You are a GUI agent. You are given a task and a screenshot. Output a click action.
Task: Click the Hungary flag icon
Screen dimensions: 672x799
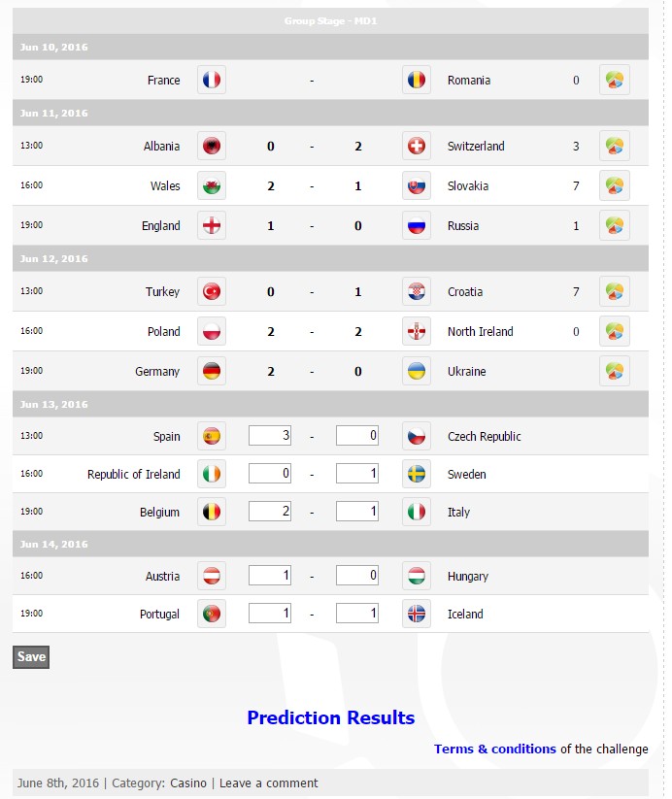click(x=416, y=576)
